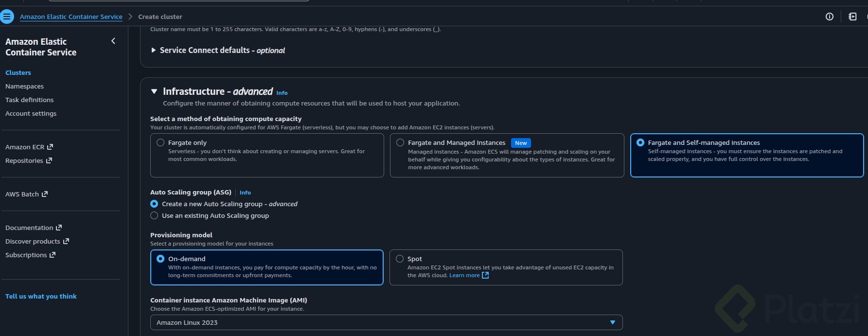The width and height of the screenshot is (868, 336).
Task: Choose Use an existing Auto Scaling group
Action: pos(154,215)
